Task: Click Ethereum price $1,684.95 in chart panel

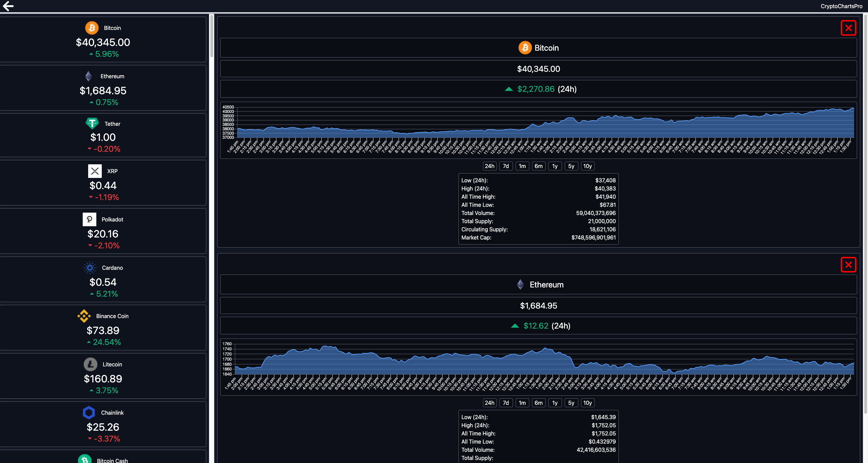Action: click(x=539, y=305)
